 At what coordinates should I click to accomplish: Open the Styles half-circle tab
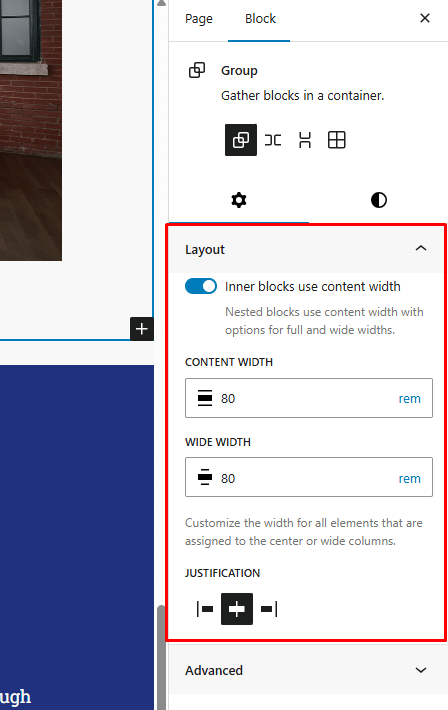[379, 200]
